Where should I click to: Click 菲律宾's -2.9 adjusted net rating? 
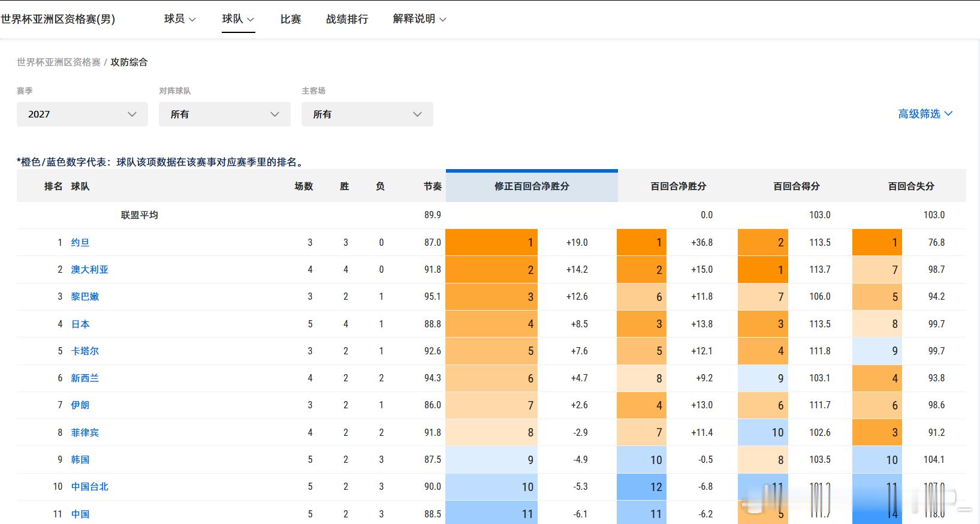point(580,432)
